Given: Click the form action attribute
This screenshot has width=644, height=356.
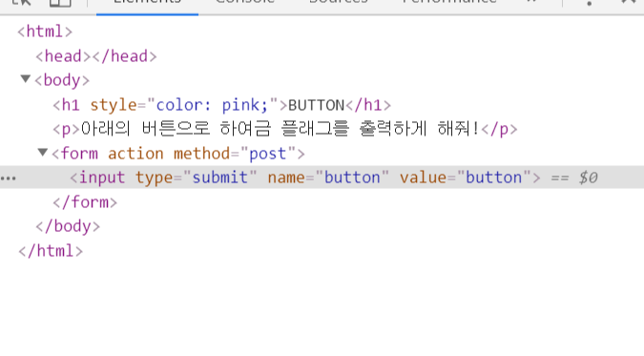Looking at the screenshot, I should tap(135, 154).
